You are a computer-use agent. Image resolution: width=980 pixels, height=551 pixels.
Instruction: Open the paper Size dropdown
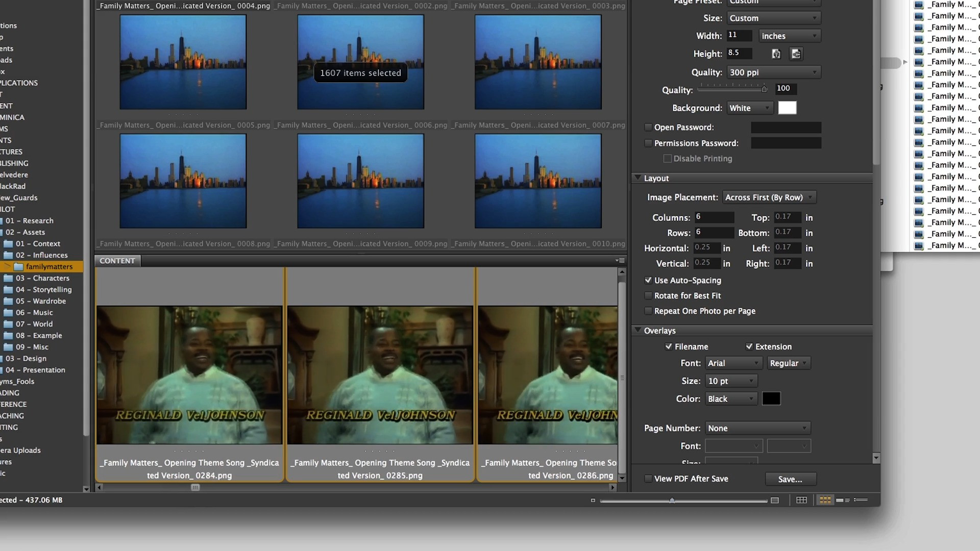point(773,18)
